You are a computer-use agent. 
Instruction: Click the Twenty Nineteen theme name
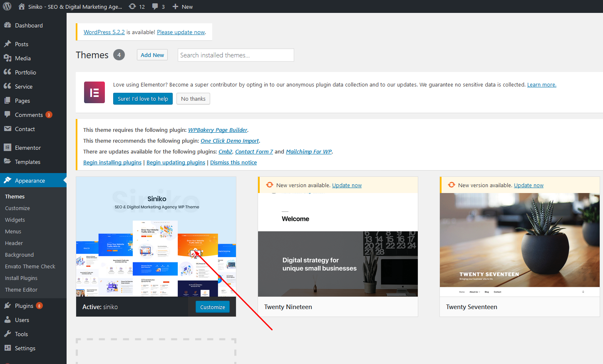(x=288, y=307)
